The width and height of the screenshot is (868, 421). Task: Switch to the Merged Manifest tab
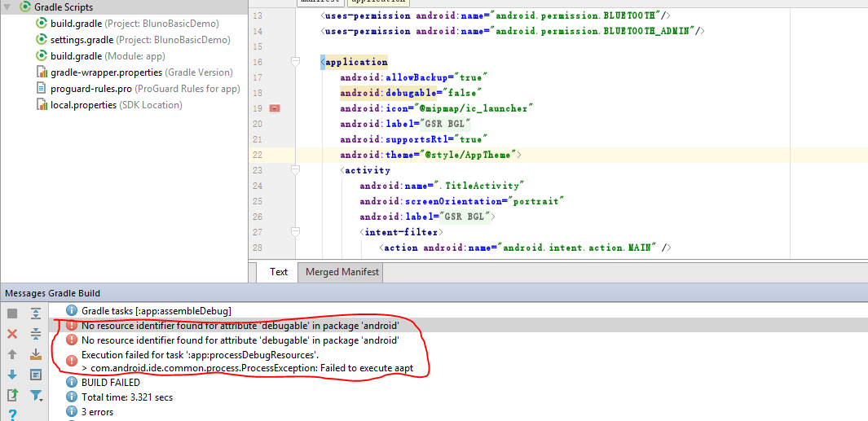point(342,272)
